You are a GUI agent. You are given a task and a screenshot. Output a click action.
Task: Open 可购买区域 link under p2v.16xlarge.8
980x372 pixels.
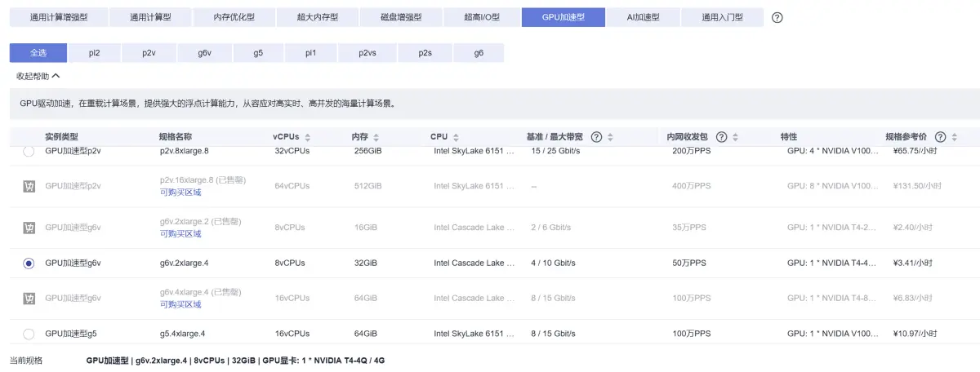(180, 193)
